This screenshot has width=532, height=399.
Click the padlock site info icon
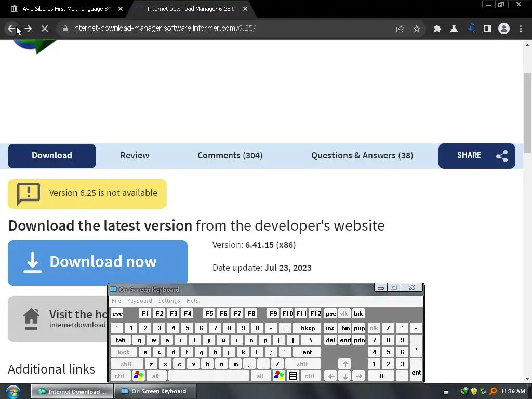pos(65,29)
